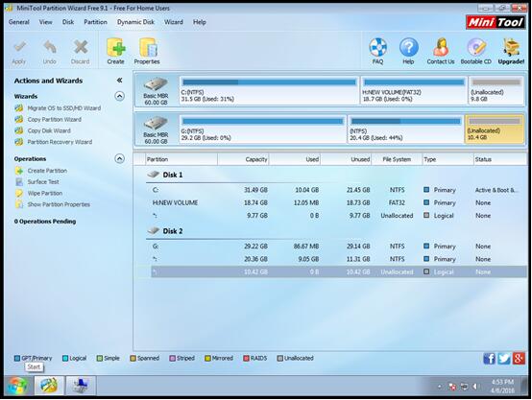Select 20.4 GB NTFS block in disk map
Screen dimensions: 532x400
coord(405,129)
